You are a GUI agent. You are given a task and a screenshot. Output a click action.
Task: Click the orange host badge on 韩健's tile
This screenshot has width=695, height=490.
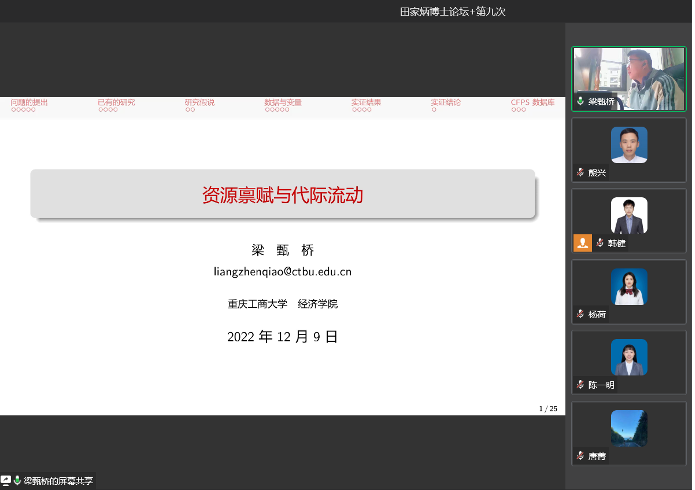pyautogui.click(x=582, y=243)
